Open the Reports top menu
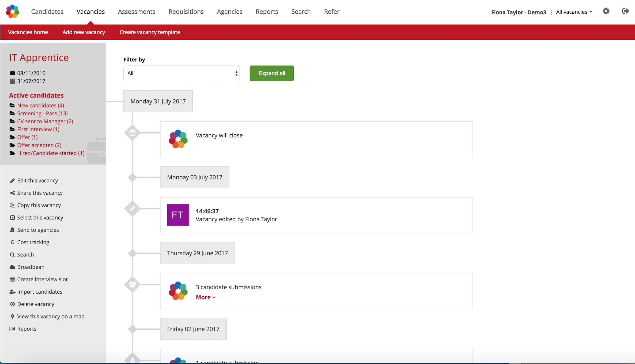Viewport: 635px width, 364px height. 267,12
